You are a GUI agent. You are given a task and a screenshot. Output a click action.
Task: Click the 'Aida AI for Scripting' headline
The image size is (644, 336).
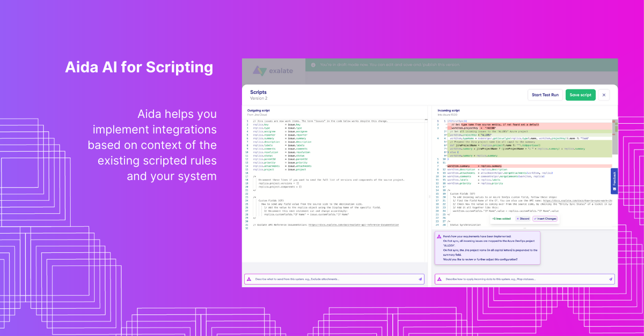[139, 68]
